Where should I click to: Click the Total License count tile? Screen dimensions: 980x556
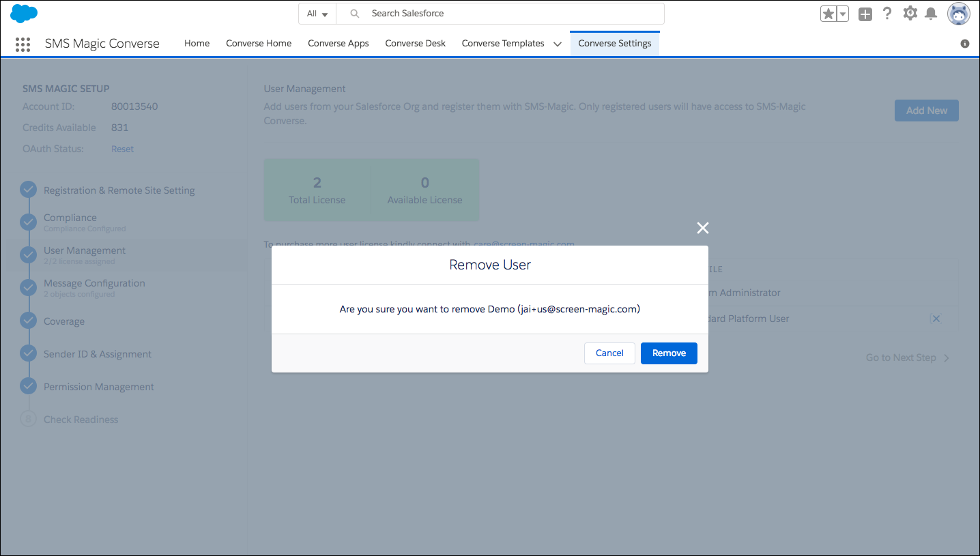317,190
